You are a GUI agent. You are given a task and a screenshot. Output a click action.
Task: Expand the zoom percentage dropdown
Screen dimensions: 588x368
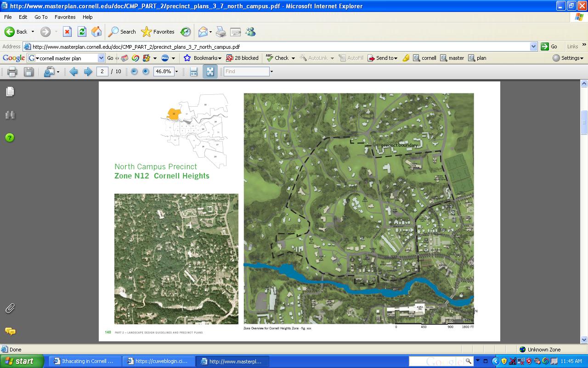coord(176,72)
